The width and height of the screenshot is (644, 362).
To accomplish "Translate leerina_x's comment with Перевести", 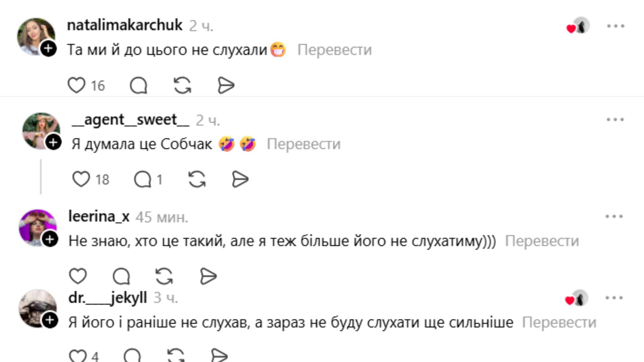I will [x=542, y=241].
